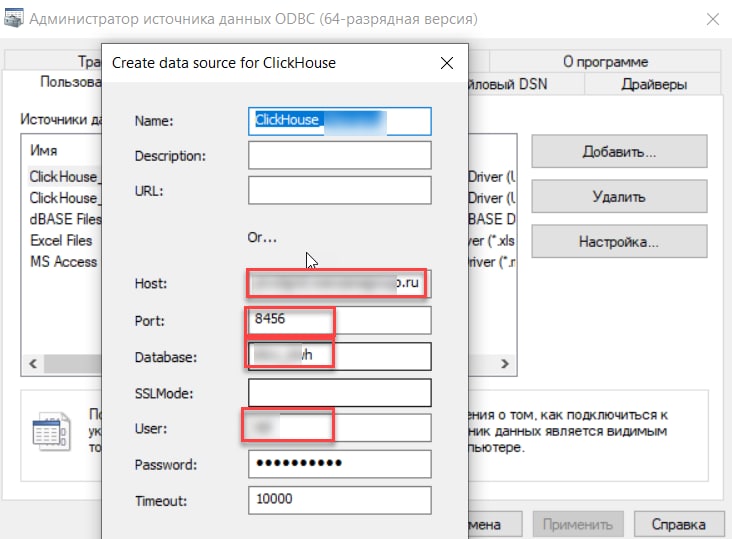This screenshot has height=539, width=732.
Task: Click the Description input field
Action: click(339, 155)
